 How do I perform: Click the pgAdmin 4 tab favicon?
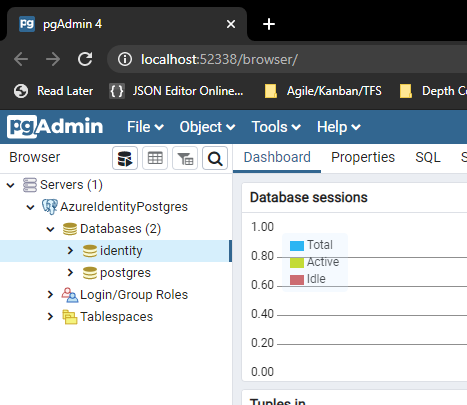point(27,24)
